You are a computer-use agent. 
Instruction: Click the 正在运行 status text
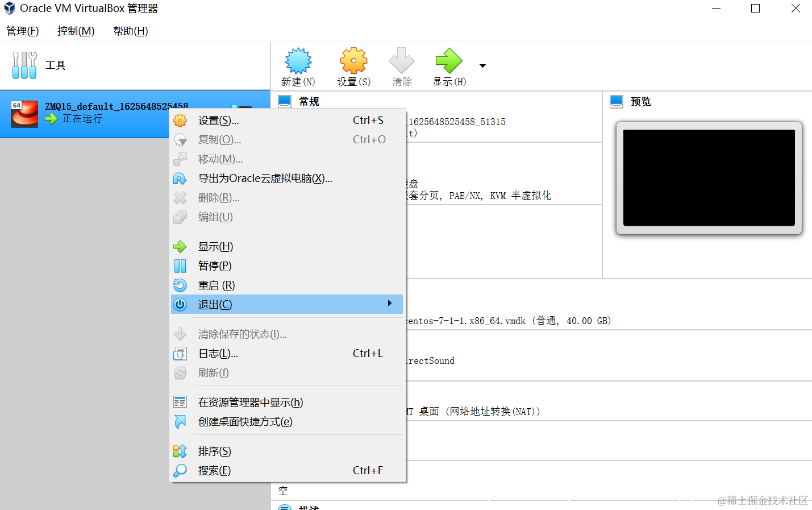tap(82, 119)
